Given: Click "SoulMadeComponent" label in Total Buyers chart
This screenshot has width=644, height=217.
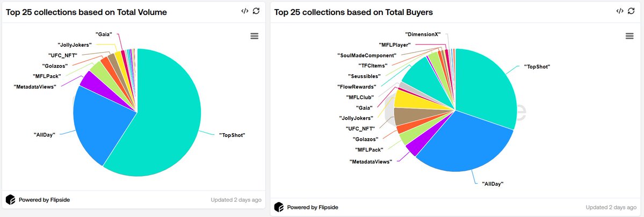Looking at the screenshot, I should point(366,55).
